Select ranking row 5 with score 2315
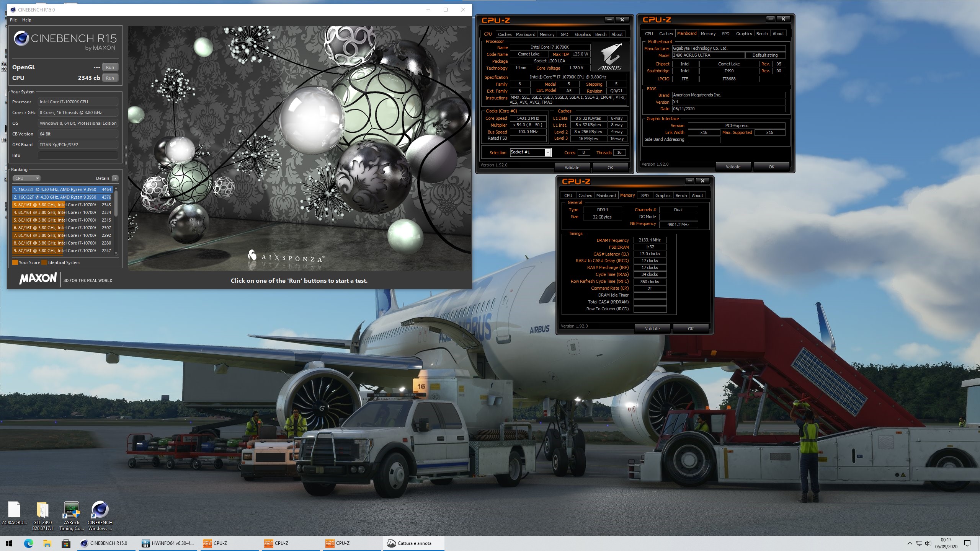Image resolution: width=980 pixels, height=551 pixels. [x=62, y=220]
